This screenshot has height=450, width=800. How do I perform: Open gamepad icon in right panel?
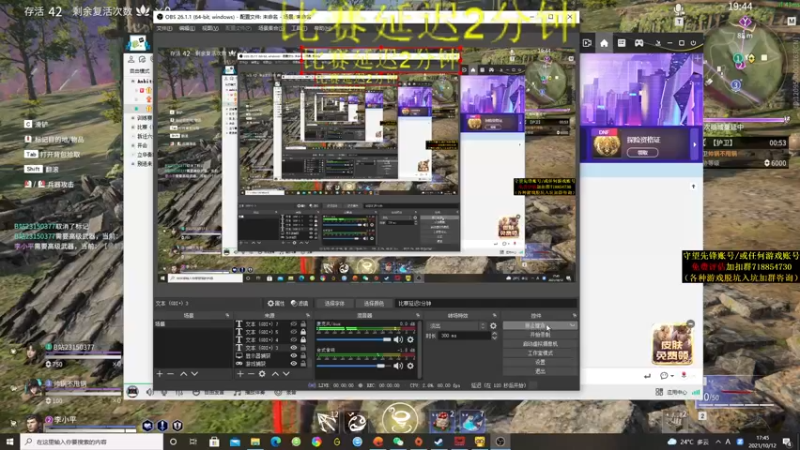tap(639, 43)
